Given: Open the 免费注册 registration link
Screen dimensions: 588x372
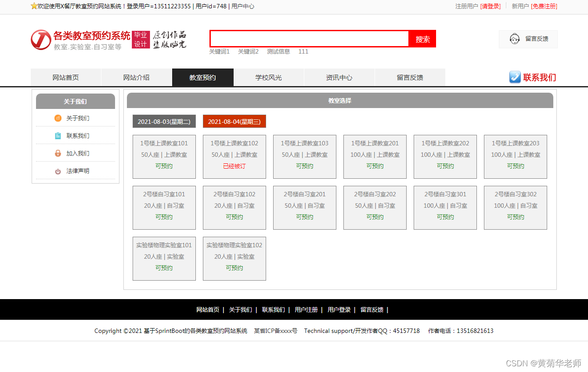Looking at the screenshot, I should 544,7.
